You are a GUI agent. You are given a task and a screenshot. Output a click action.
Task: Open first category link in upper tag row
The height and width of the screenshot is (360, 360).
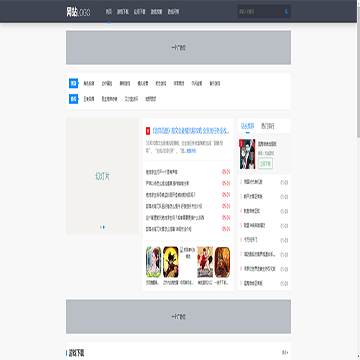point(89,83)
